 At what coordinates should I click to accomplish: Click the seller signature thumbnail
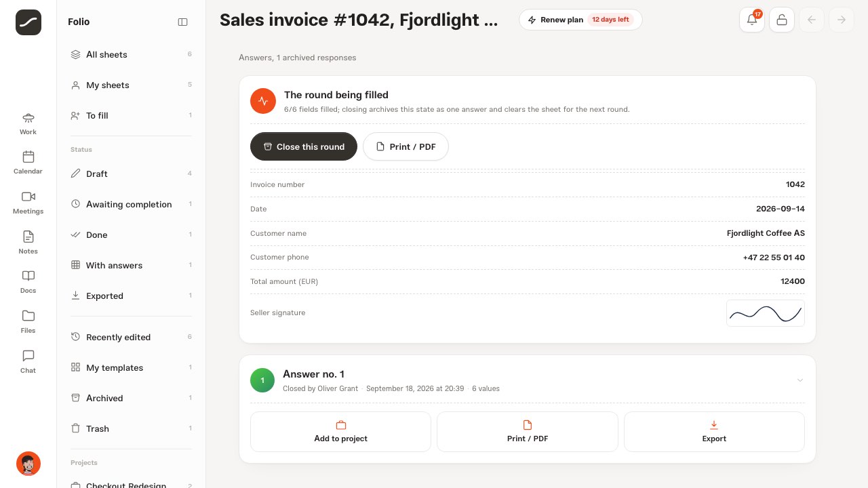pyautogui.click(x=766, y=313)
